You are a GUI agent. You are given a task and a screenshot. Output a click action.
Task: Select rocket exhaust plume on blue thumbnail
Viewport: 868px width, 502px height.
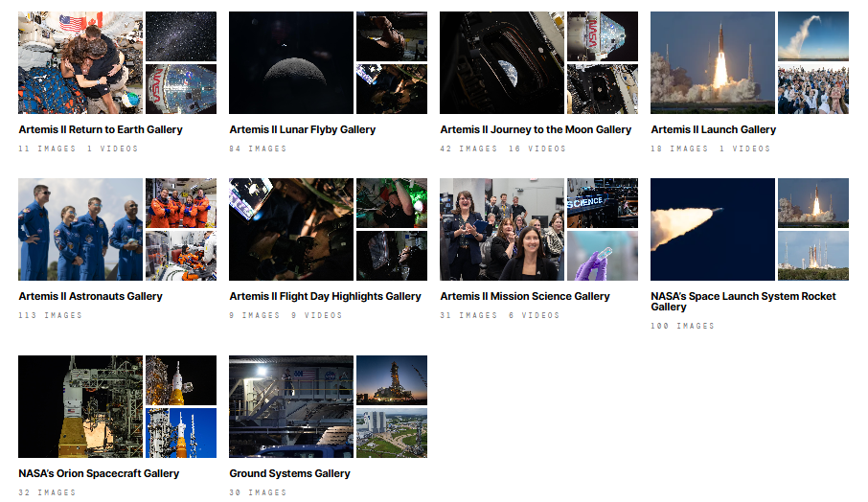point(713,230)
